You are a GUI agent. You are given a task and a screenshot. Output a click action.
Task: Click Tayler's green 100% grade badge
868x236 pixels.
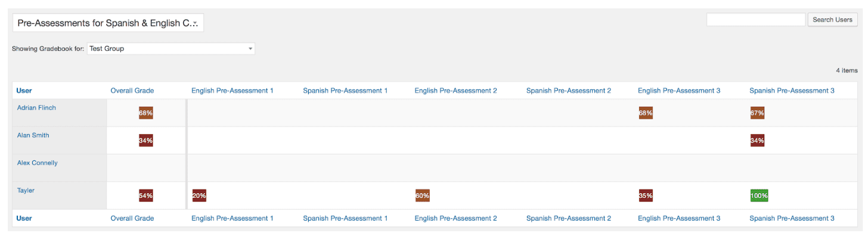pos(759,195)
